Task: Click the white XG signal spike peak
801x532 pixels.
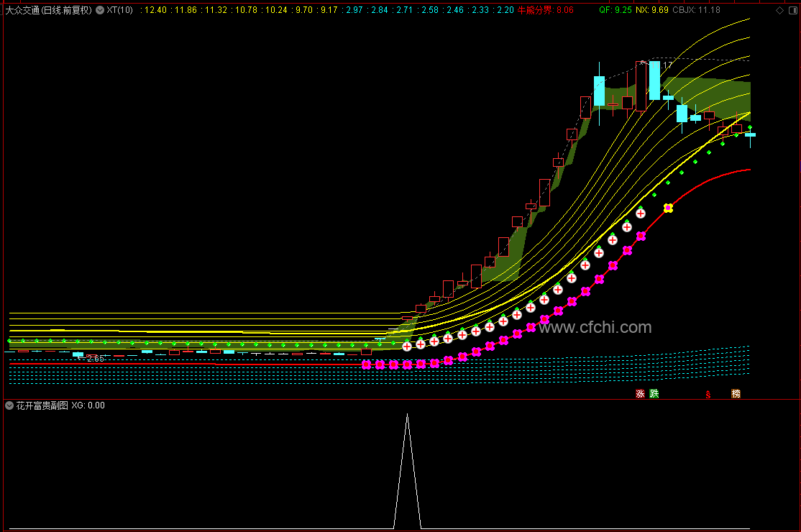Action: [x=407, y=415]
